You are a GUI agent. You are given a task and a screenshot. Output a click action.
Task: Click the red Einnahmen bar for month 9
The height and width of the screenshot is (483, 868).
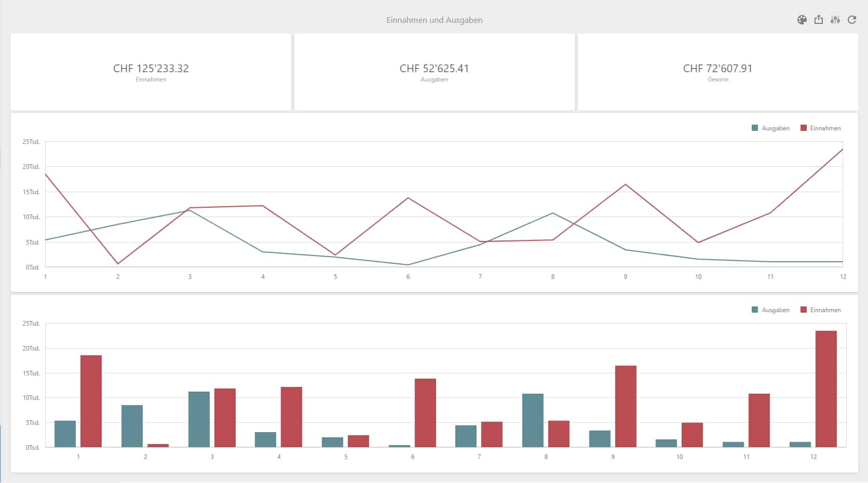tap(626, 406)
